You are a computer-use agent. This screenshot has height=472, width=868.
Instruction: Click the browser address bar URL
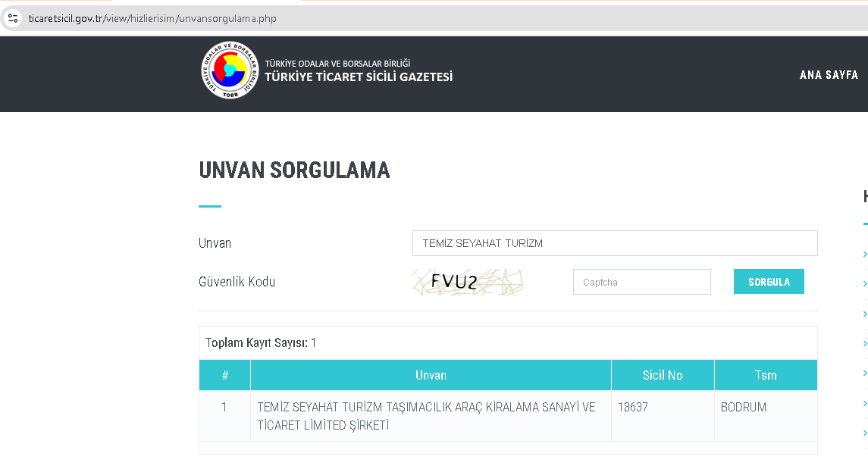pyautogui.click(x=152, y=18)
